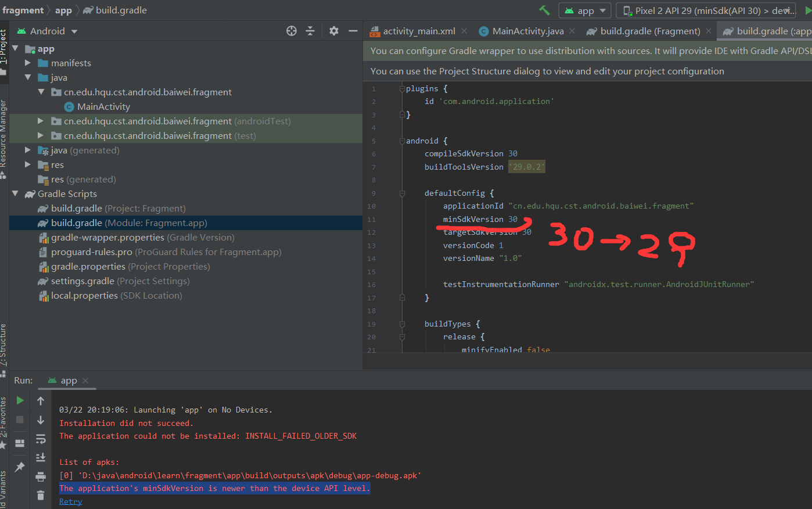812x509 pixels.
Task: Soft-wrap console output with the wrap icon
Action: [x=41, y=440]
